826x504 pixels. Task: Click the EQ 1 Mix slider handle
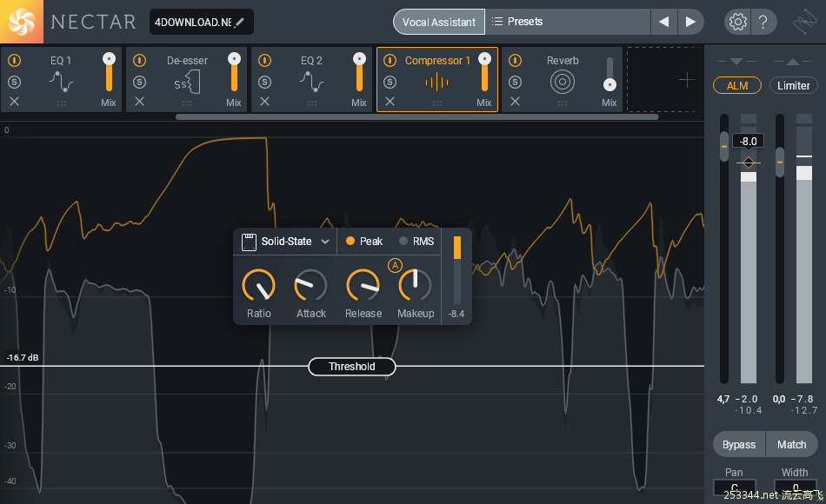coord(109,58)
